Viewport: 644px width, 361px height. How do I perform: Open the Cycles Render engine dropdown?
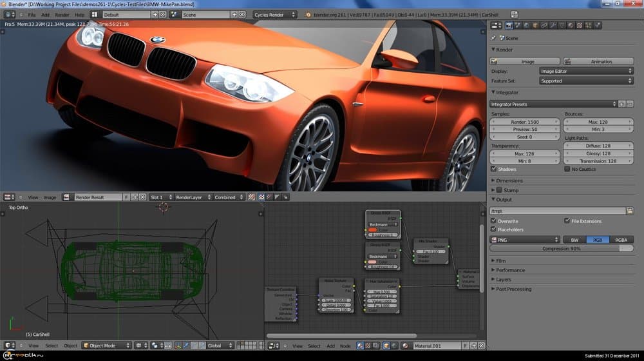pos(276,14)
